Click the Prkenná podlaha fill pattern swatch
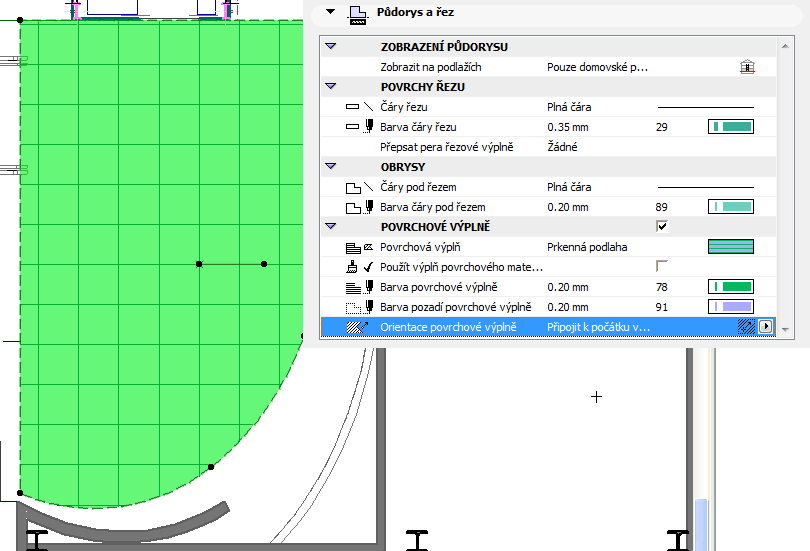Screen dimensions: 810x551 click(x=730, y=247)
